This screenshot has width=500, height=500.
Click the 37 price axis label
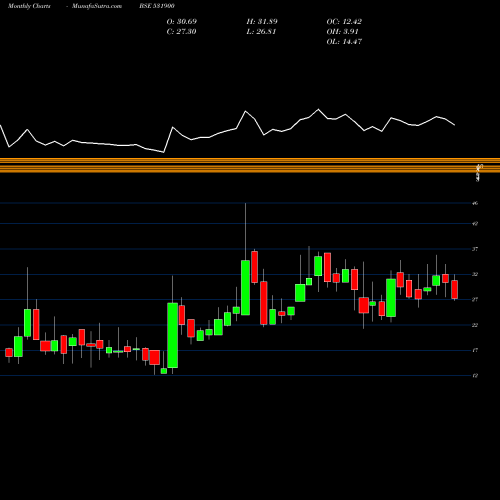click(475, 249)
